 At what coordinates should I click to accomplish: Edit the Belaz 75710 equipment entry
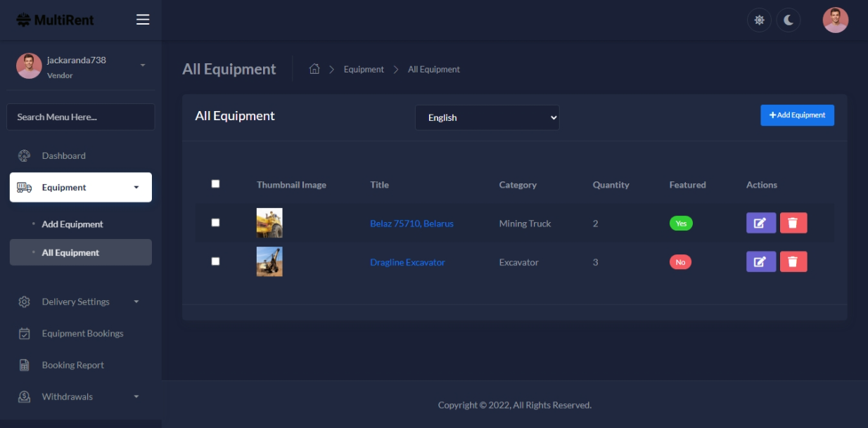pyautogui.click(x=760, y=223)
